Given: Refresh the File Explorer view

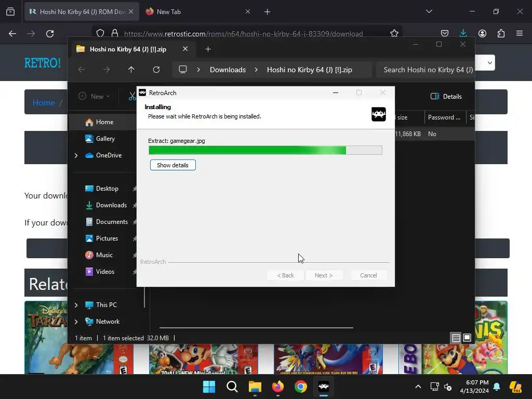Looking at the screenshot, I should coord(156,70).
